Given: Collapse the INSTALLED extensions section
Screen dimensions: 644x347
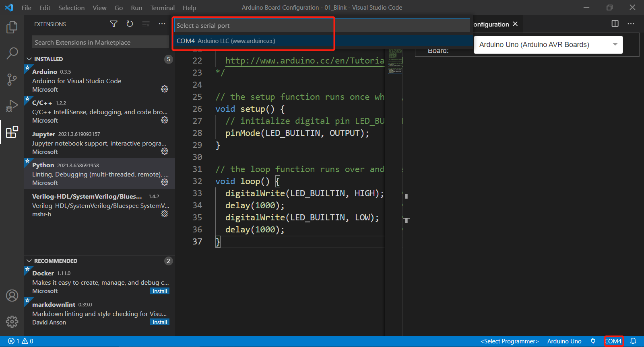Looking at the screenshot, I should (29, 59).
